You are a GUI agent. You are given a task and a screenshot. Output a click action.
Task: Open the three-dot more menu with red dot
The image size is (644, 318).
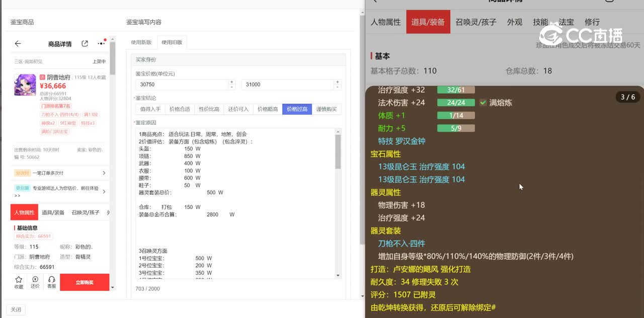[x=101, y=44]
